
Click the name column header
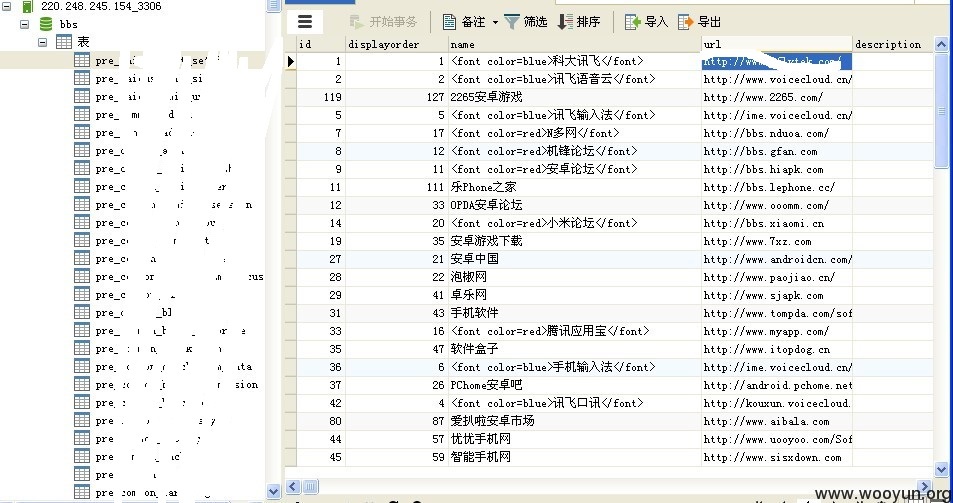coord(574,44)
